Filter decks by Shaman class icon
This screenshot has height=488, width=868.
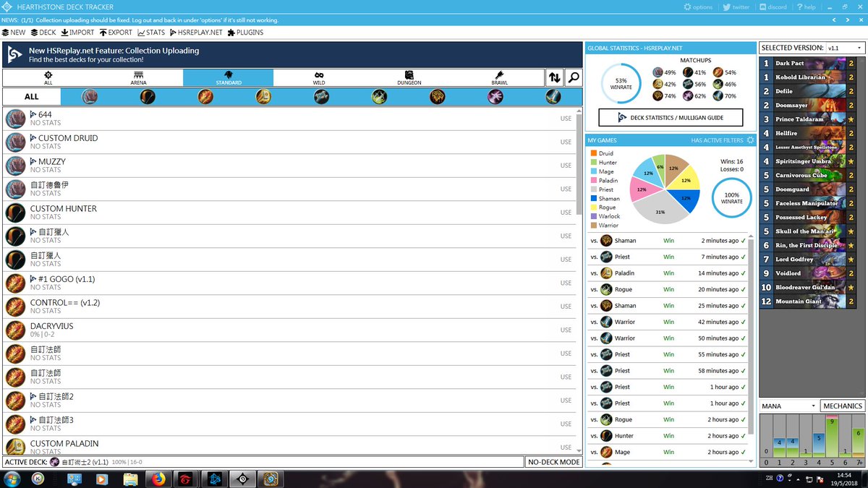[437, 96]
